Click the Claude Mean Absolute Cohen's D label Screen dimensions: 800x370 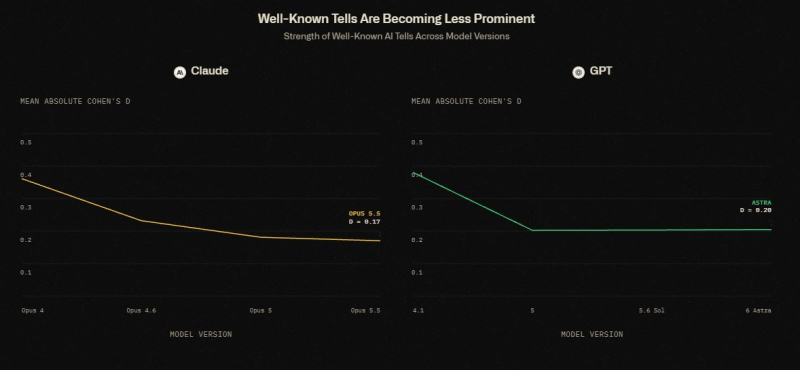[75, 102]
